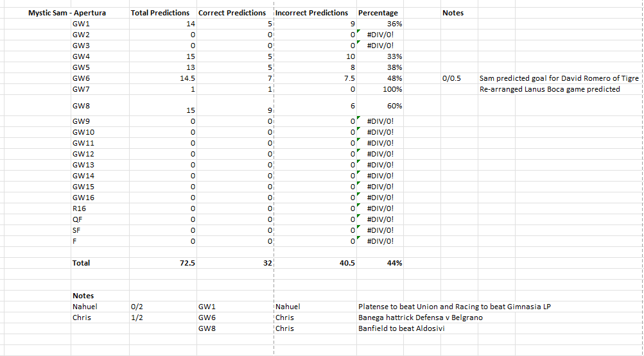644x356 pixels.
Task: Select the 'Percentage' column header cell
Action: pos(378,13)
